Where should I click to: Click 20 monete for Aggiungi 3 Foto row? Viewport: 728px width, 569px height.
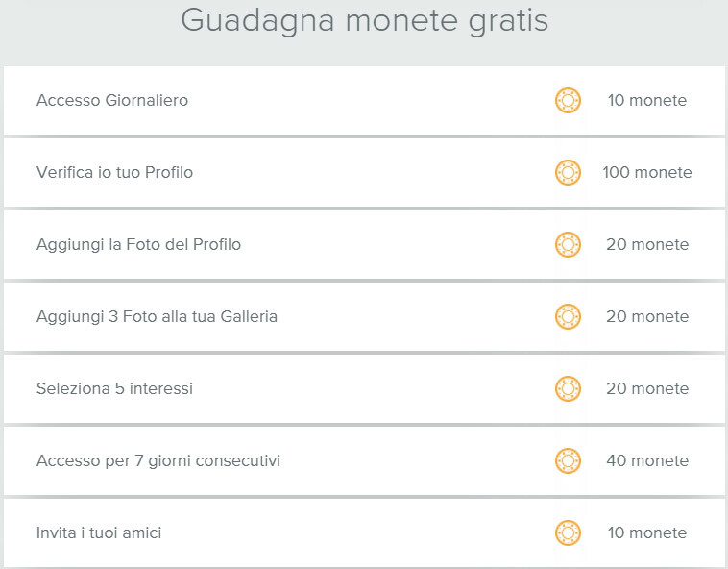click(646, 316)
